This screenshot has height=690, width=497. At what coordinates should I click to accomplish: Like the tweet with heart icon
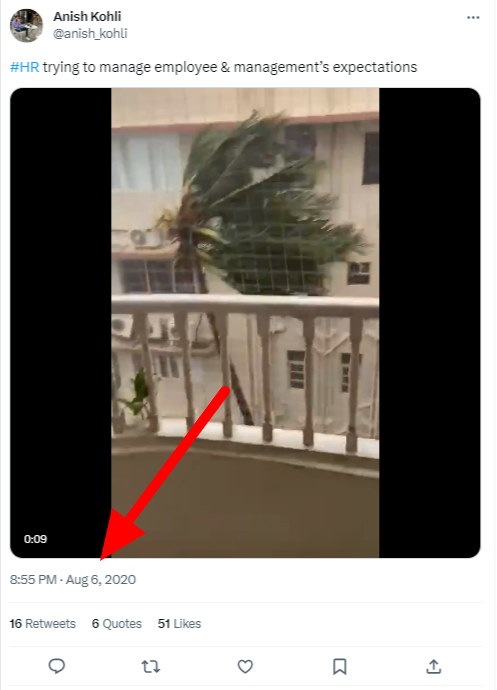(x=245, y=666)
